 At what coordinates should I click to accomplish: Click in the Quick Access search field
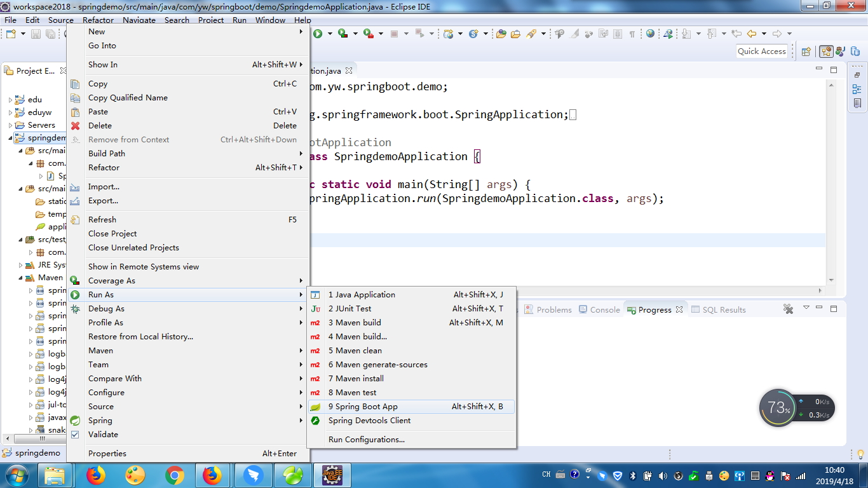coord(762,51)
